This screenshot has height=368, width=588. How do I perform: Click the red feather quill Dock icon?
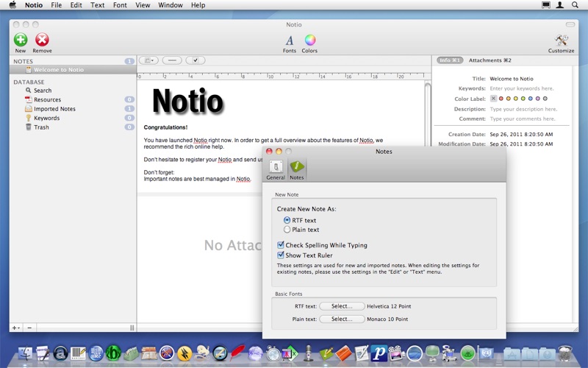pos(237,353)
